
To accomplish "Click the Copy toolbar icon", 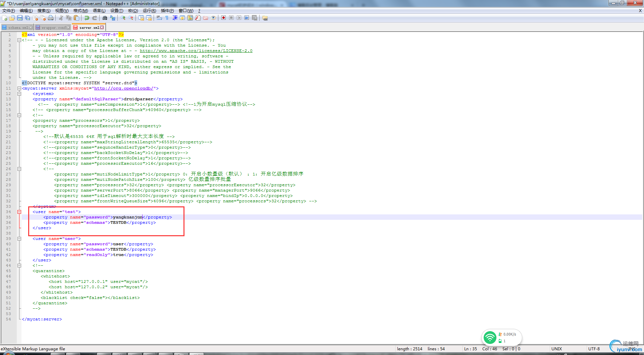I will coord(69,18).
